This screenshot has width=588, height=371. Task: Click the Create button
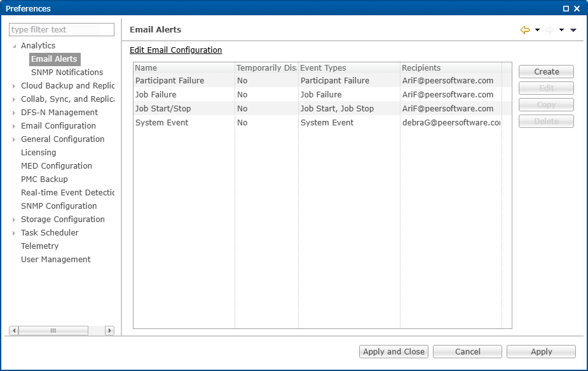point(547,72)
